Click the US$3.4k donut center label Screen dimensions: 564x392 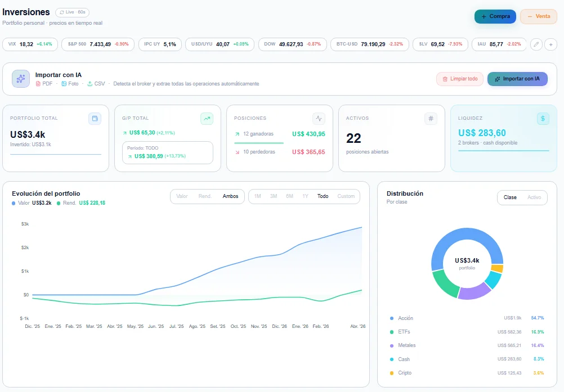point(467,261)
